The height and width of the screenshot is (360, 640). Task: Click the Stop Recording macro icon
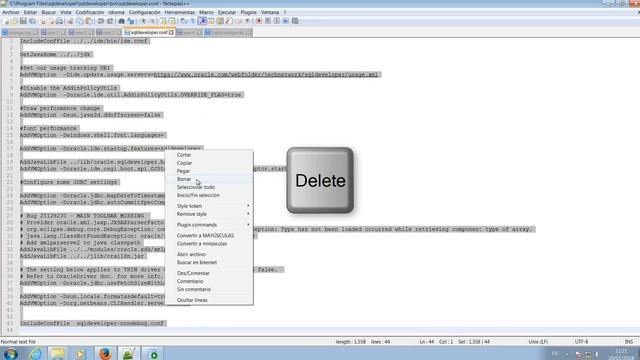pos(268,21)
